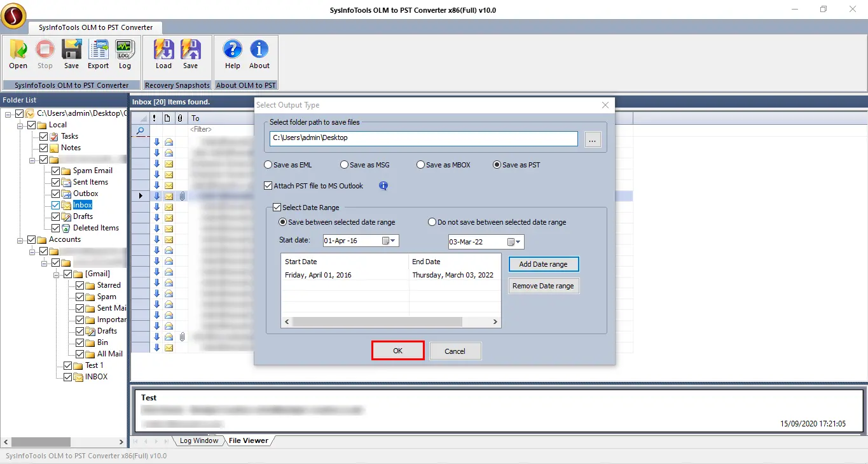The image size is (868, 464).
Task: Select the uppercase INBOX folder in the tree
Action: pyautogui.click(x=97, y=377)
